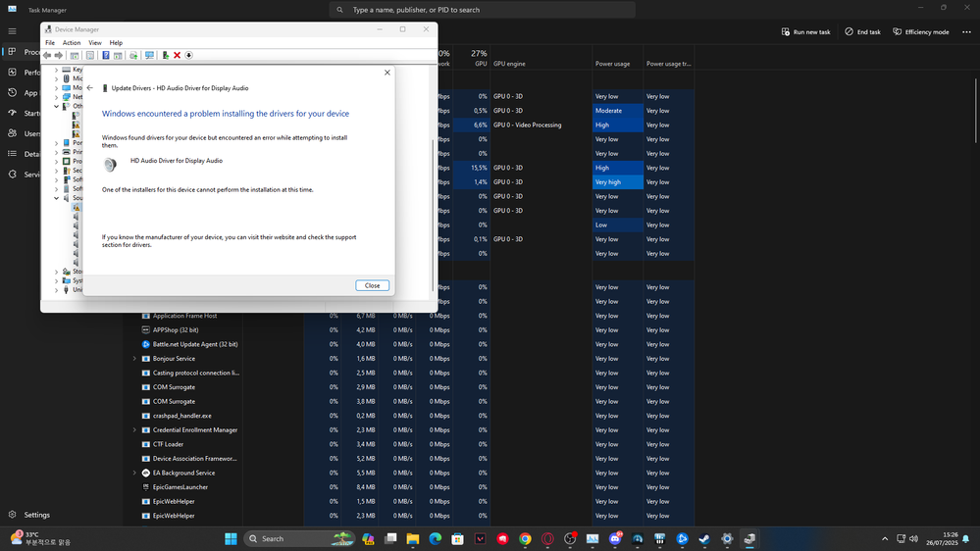Click Scan for hardware changes monitor icon

click(x=149, y=56)
